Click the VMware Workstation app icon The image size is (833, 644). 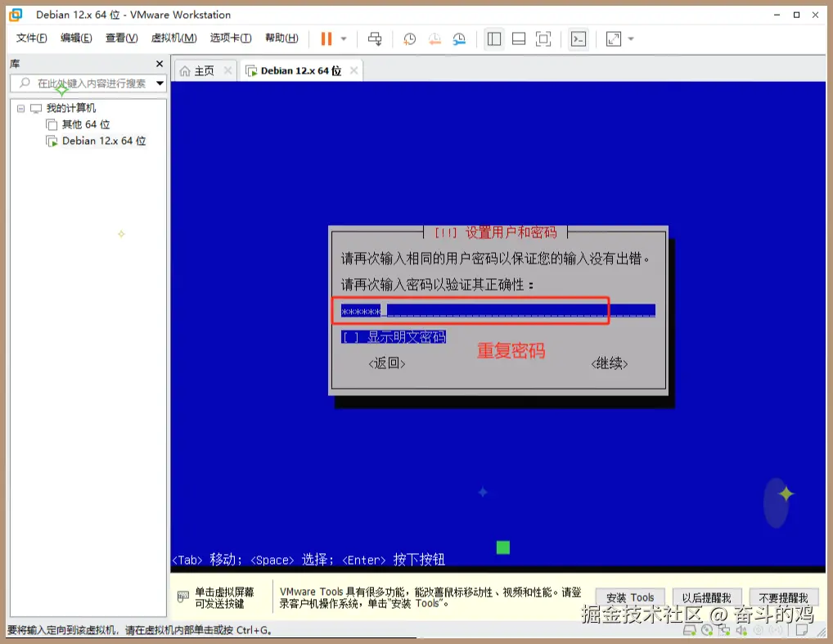(16, 15)
